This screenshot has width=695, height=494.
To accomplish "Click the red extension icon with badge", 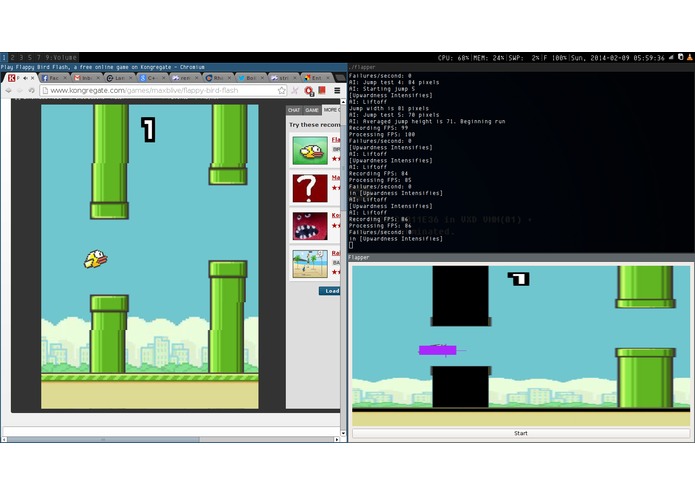I will [308, 91].
